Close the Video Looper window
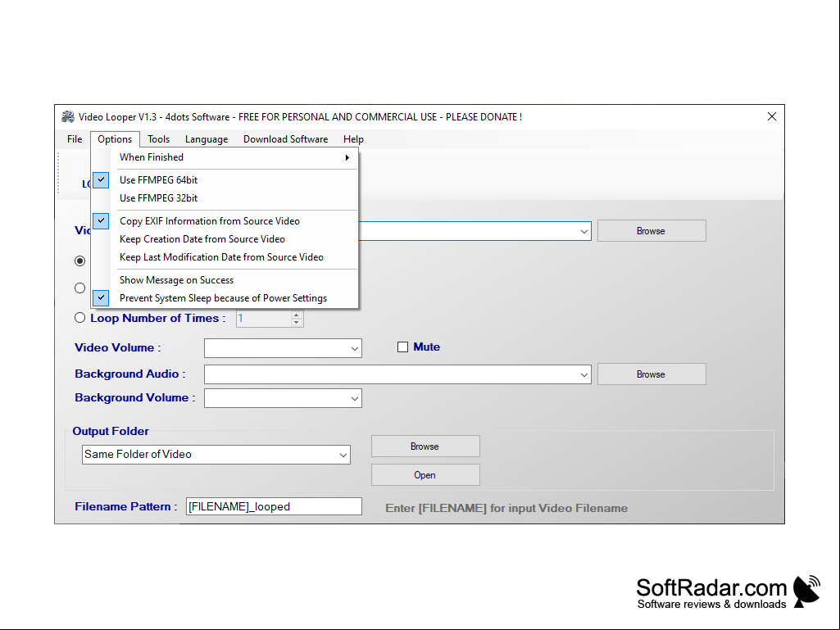The image size is (840, 630). pos(771,116)
